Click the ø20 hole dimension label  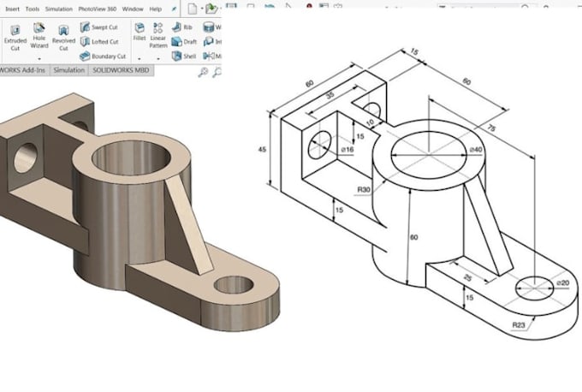tap(562, 282)
